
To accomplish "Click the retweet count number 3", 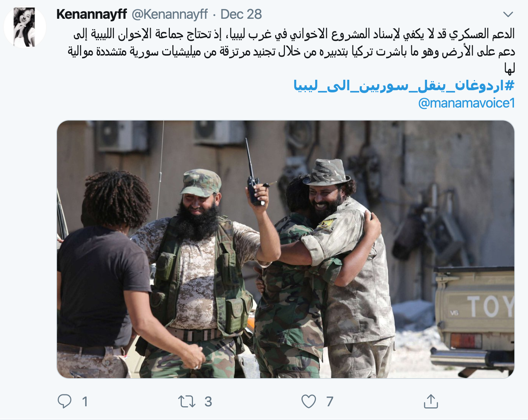I will (x=208, y=402).
